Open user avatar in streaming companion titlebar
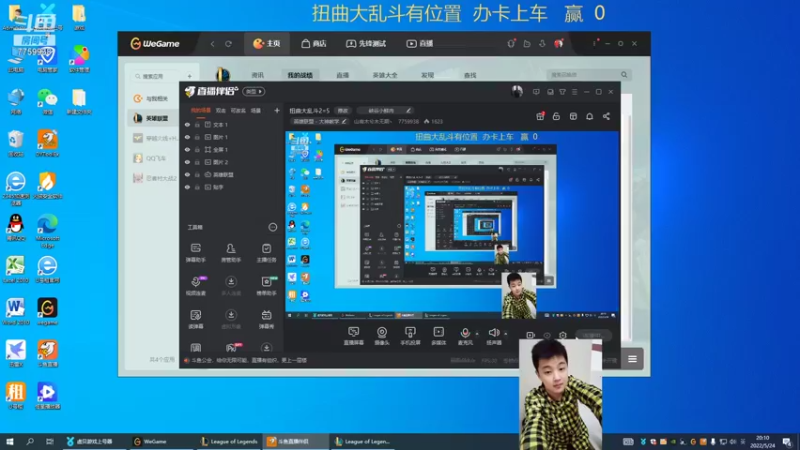This screenshot has width=800, height=450. 517,91
